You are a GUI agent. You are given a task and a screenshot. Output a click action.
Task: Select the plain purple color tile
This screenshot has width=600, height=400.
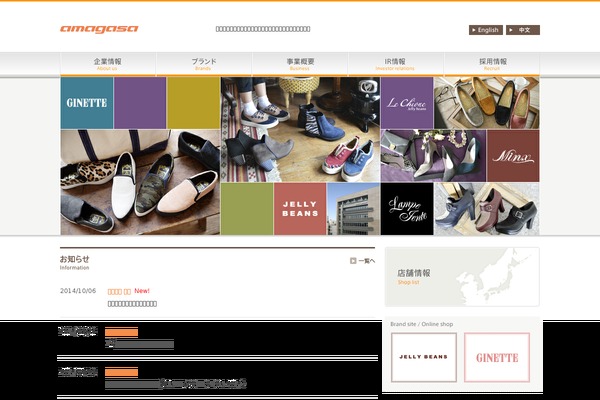coord(140,103)
